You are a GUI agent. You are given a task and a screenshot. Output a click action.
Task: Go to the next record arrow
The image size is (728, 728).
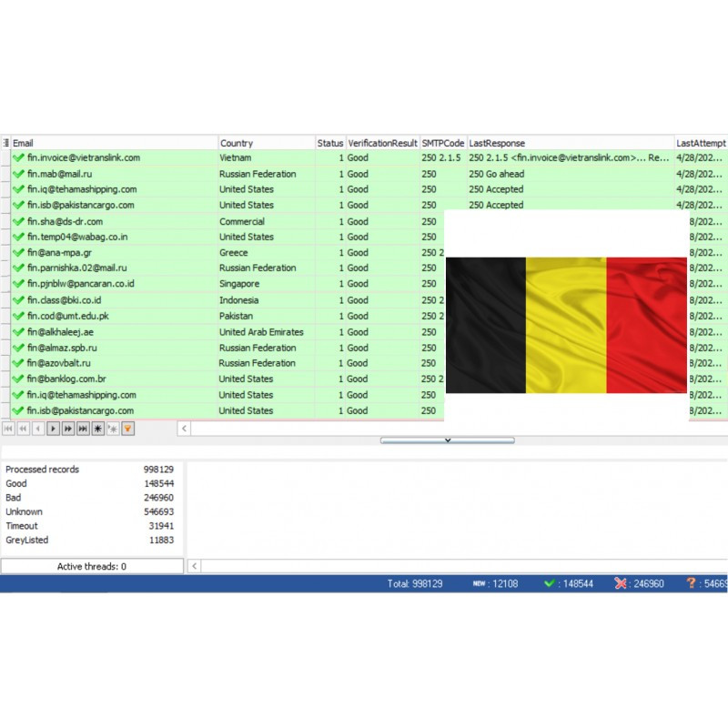53,428
